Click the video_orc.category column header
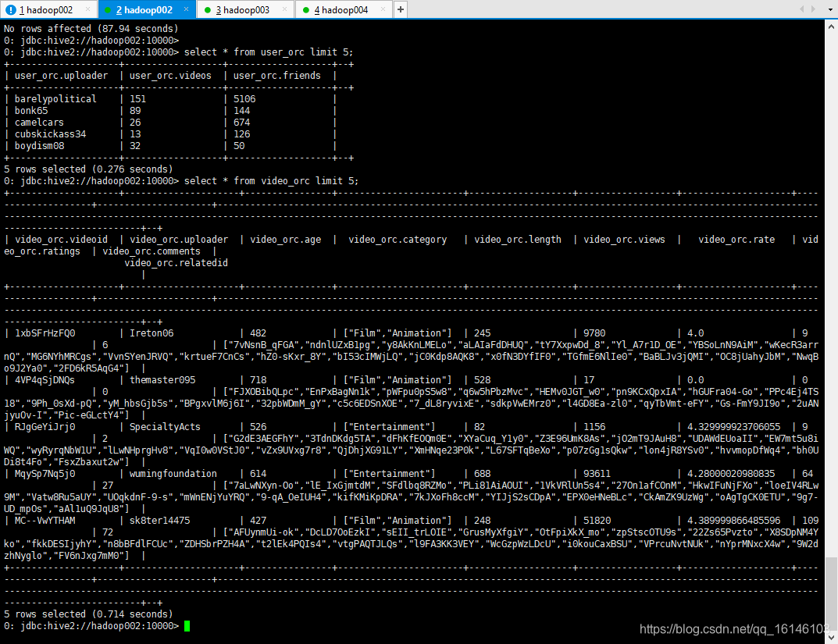 coord(398,240)
